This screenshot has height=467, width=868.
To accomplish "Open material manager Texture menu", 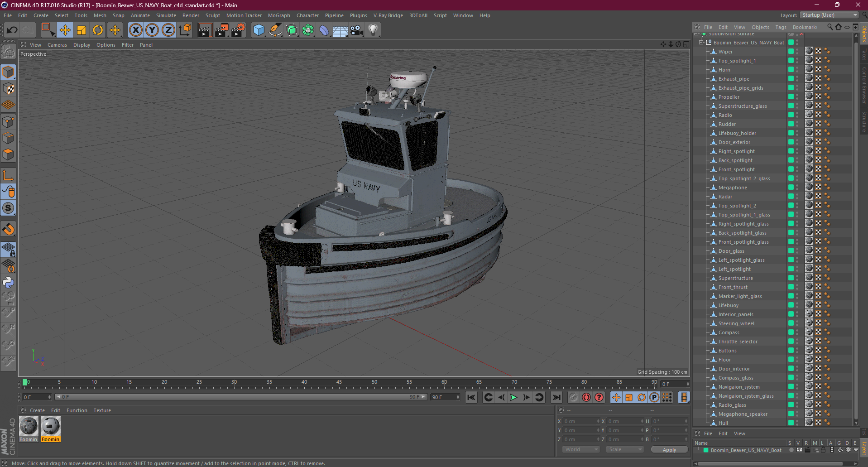I will click(x=102, y=410).
